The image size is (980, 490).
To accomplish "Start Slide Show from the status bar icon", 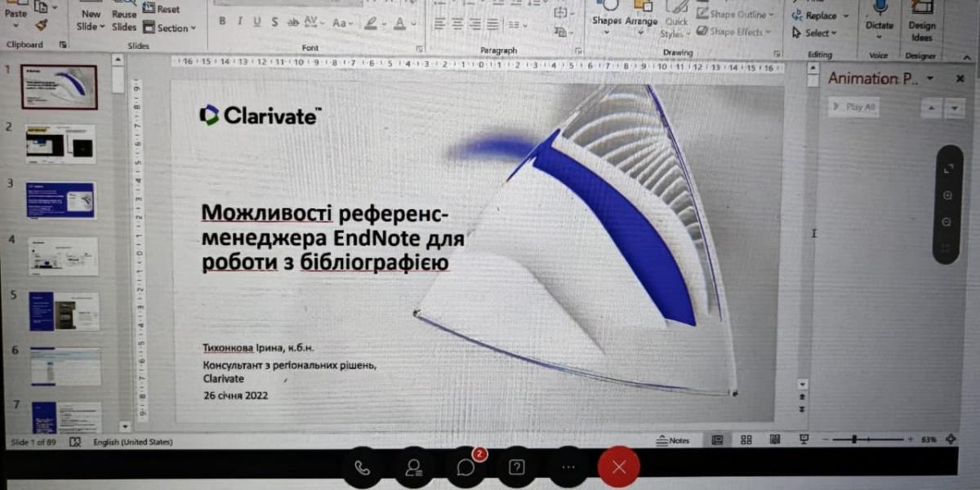I will 803,440.
